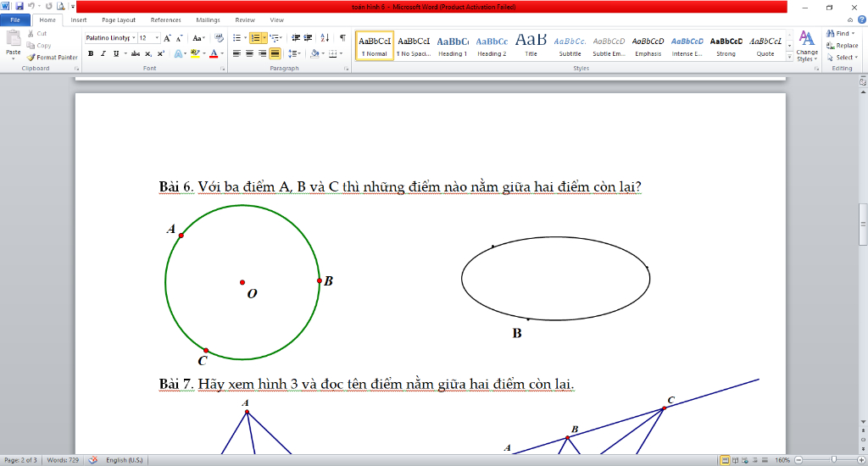This screenshot has height=466, width=868.
Task: Click the Borders icon
Action: [332, 53]
